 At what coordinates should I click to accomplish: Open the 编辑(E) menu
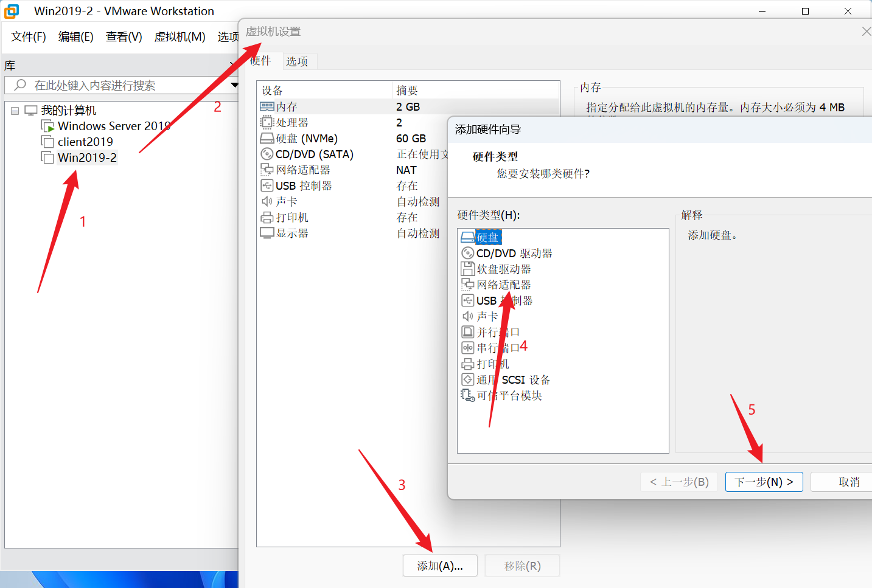(x=76, y=36)
